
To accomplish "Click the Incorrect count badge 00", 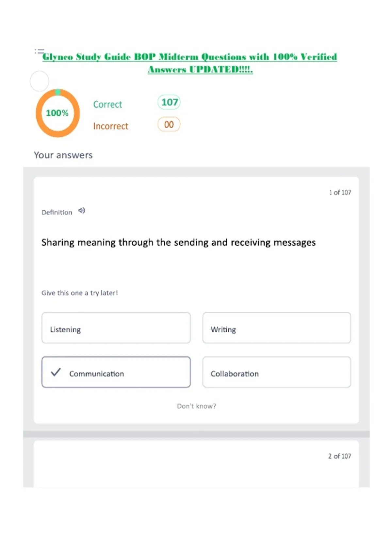I will point(169,124).
